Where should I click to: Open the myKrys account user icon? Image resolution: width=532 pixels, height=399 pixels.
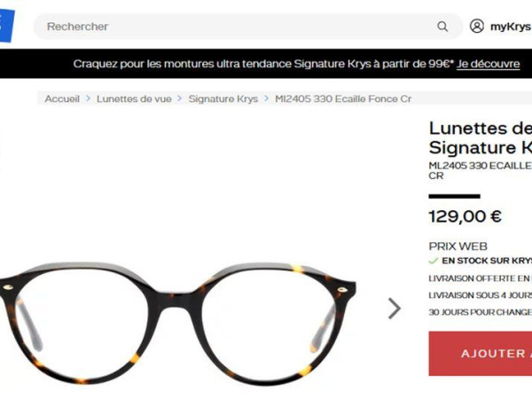pos(477,26)
